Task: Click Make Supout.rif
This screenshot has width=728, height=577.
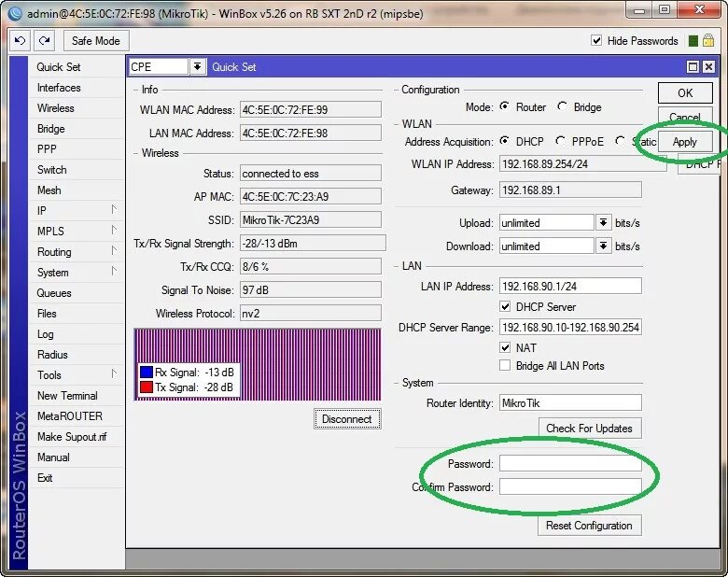Action: point(77,437)
